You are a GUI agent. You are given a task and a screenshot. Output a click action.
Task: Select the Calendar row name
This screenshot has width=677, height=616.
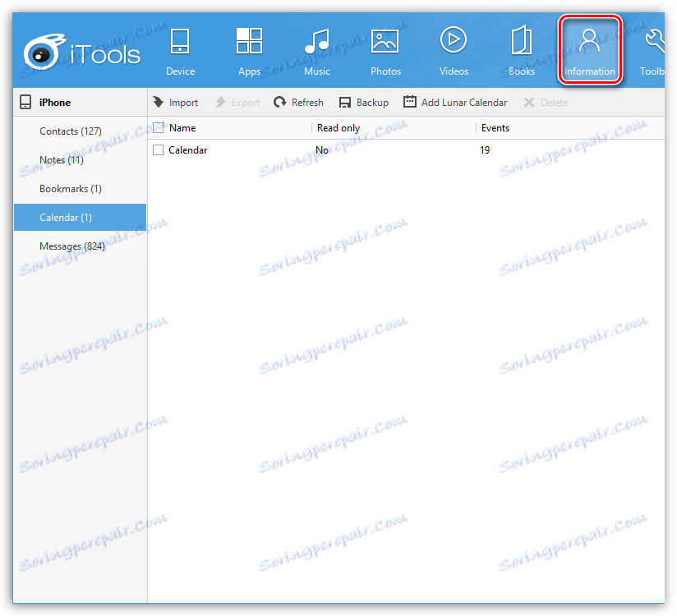[188, 149]
